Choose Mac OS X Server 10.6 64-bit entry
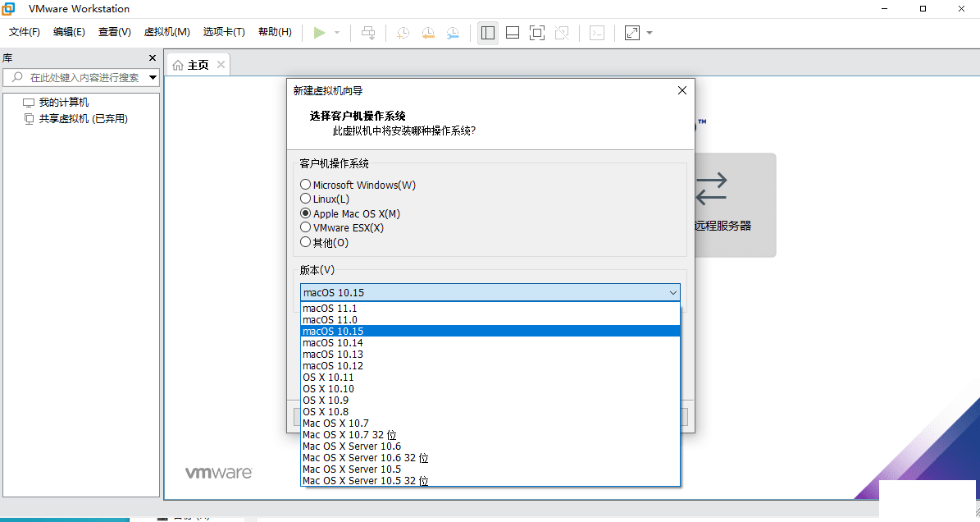The width and height of the screenshot is (980, 522). click(490, 446)
